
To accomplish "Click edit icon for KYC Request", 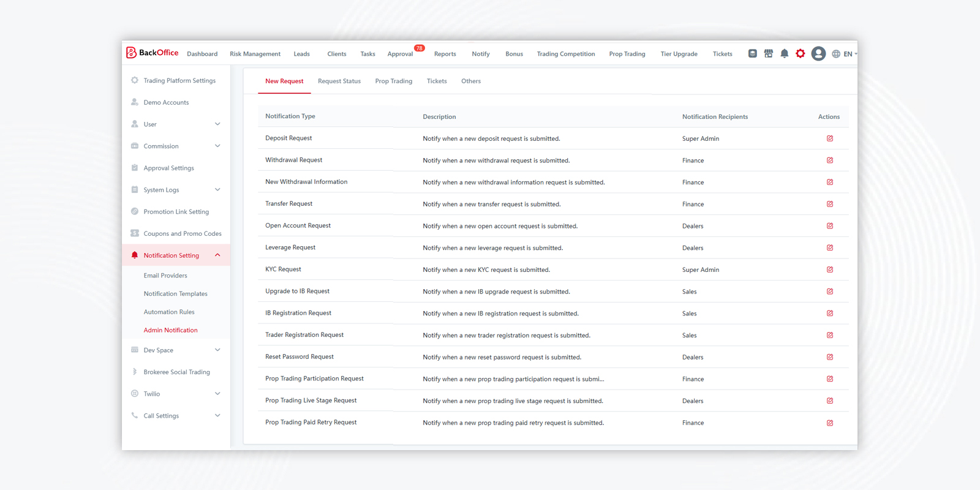I will (x=830, y=269).
